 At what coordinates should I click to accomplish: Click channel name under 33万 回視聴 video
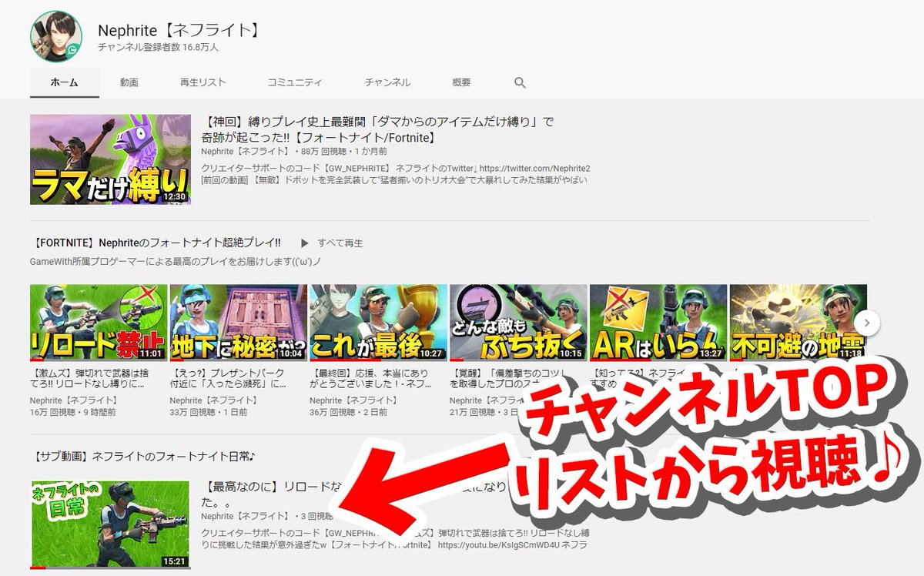(214, 400)
